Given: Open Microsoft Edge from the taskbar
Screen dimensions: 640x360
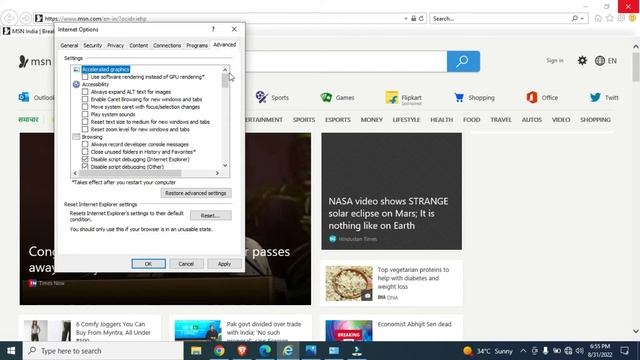Looking at the screenshot, I should (x=265, y=351).
